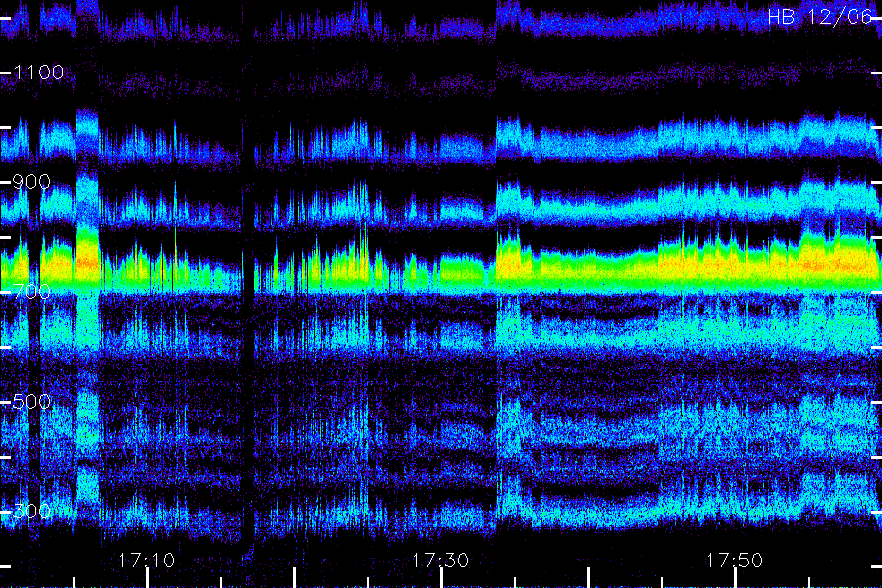Viewport: 882px width, 588px height.
Task: Click the 17:10 time axis label
Action: (x=147, y=561)
